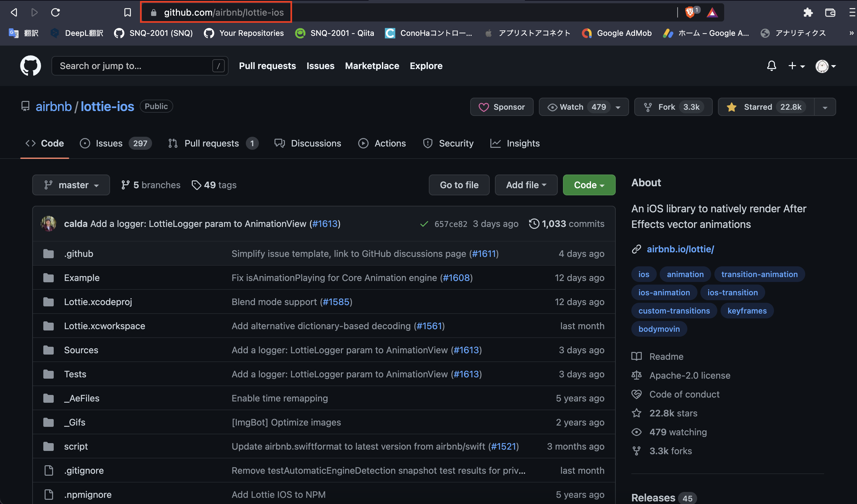The image size is (857, 504).
Task: Open Explore in top navigation
Action: (426, 66)
